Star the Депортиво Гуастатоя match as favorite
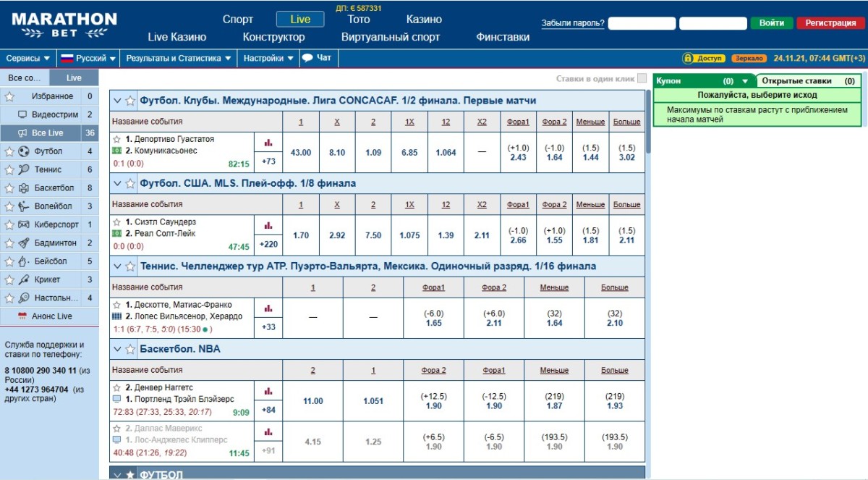 [x=116, y=139]
